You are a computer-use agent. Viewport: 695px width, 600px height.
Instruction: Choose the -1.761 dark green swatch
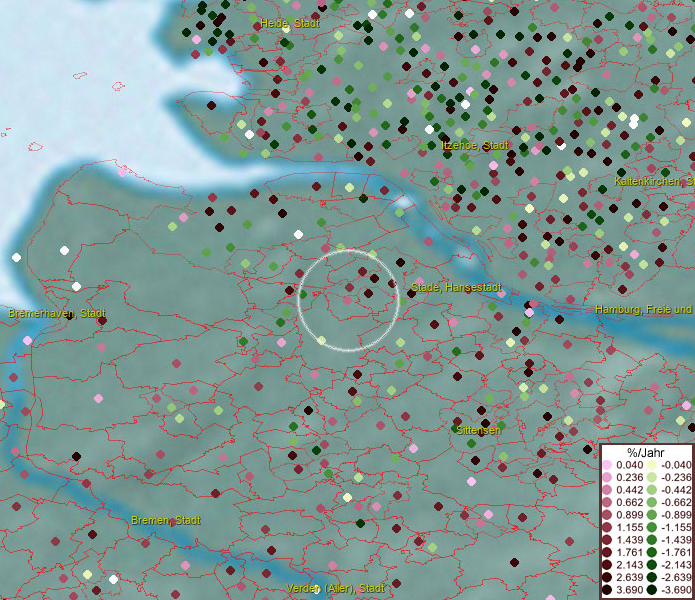point(652,553)
